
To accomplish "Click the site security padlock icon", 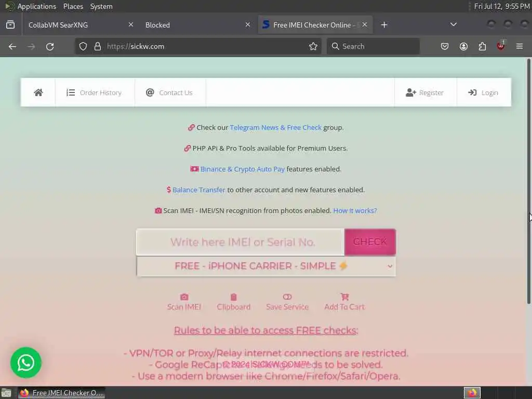I will pyautogui.click(x=98, y=46).
